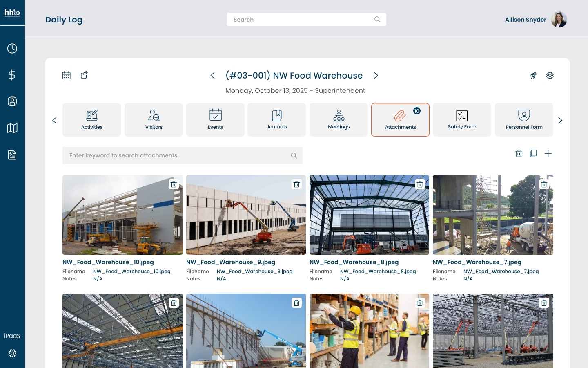Screen dimensions: 588x368
Task: Open the NW_Food_Warehouse_8.jpeg thumbnail
Action: click(x=369, y=215)
